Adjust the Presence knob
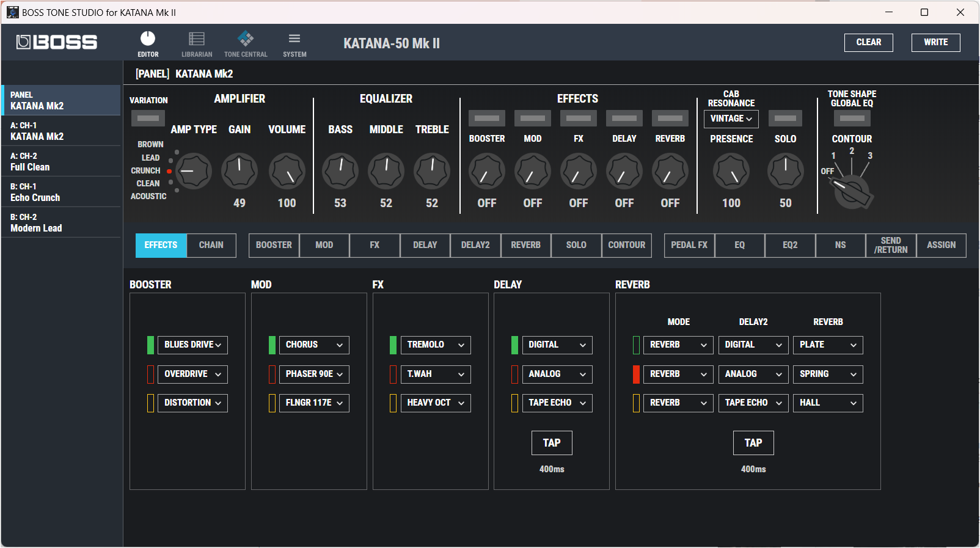 (x=731, y=171)
